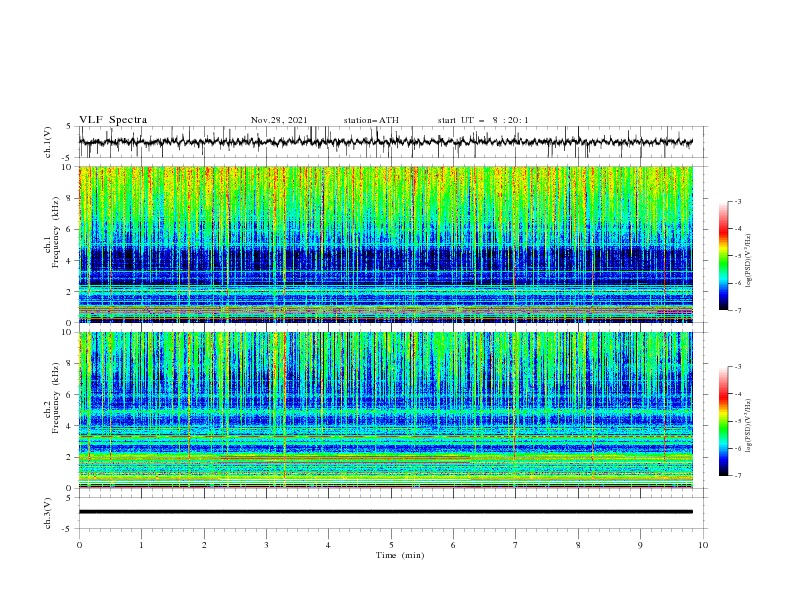Click the "VLF Spectra" title text
The width and height of the screenshot is (792, 612).
coord(113,120)
